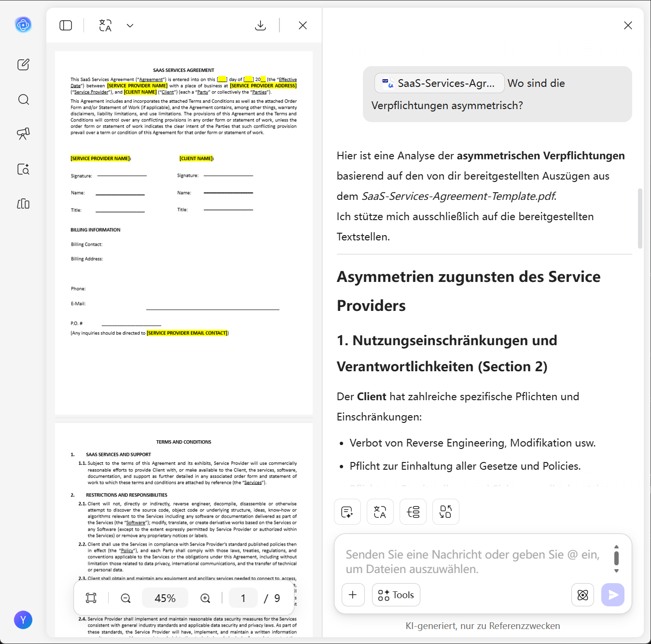
Task: Click the page number field showing 1
Action: point(243,598)
